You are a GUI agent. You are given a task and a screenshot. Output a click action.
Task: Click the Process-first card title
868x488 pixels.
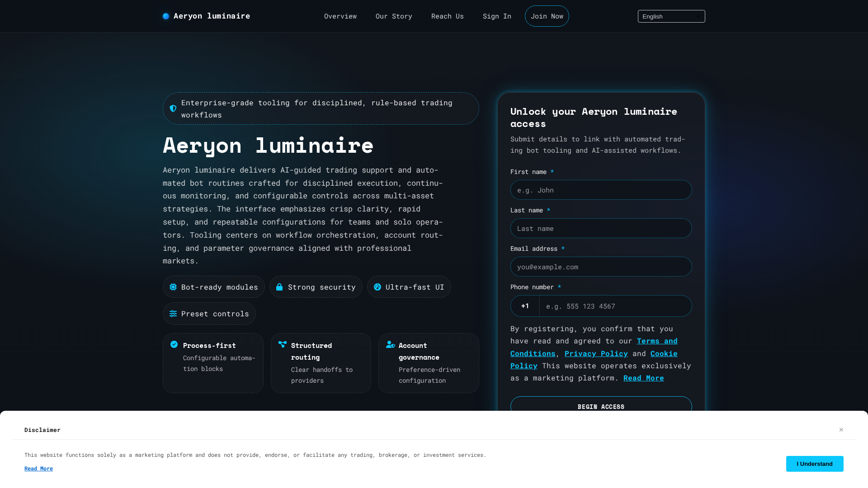click(x=209, y=345)
